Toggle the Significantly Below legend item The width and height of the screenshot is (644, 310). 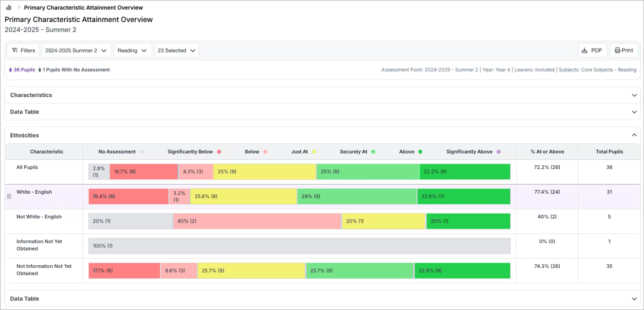pos(194,152)
